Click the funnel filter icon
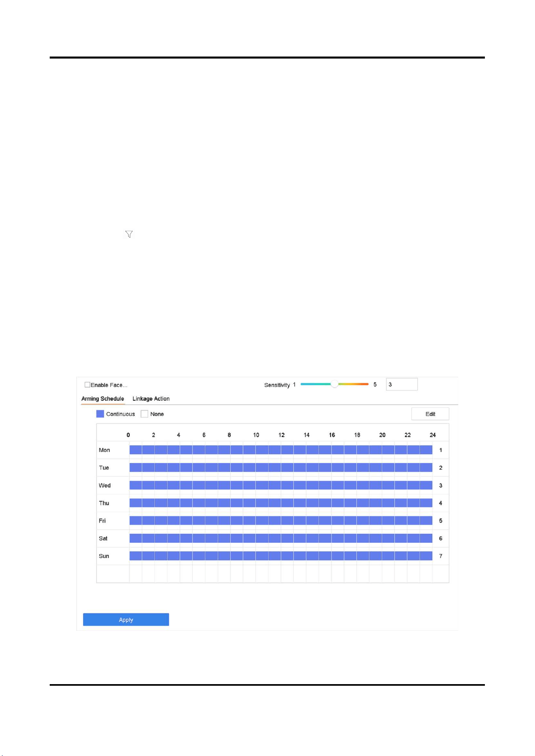This screenshot has width=535, height=756. click(129, 234)
